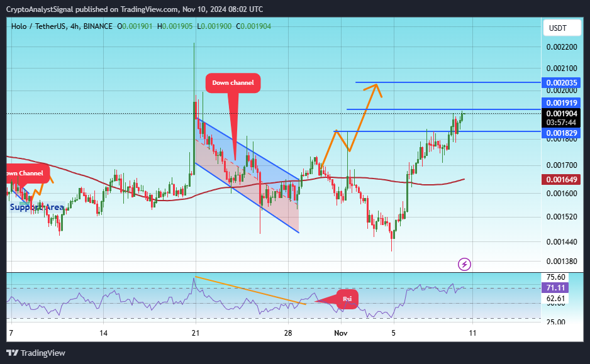Click the "7" date on the time axis
Viewport: 590px width, 364px height.
point(11,333)
